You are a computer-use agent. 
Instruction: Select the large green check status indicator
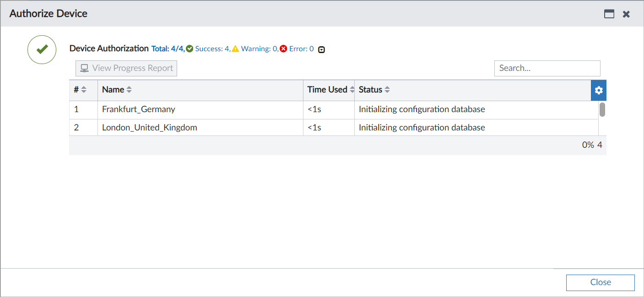coord(42,49)
